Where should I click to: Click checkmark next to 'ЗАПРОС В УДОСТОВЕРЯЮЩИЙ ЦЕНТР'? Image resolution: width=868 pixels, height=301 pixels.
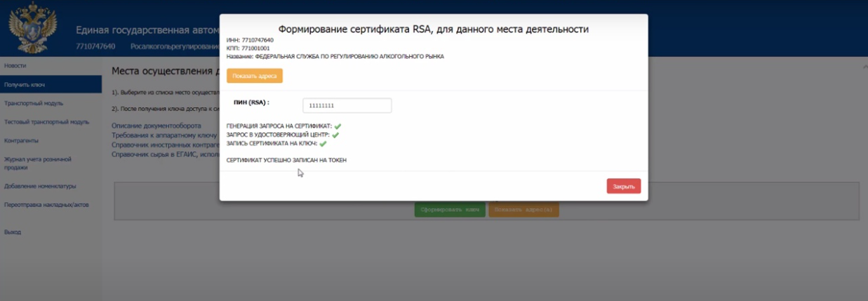(335, 135)
